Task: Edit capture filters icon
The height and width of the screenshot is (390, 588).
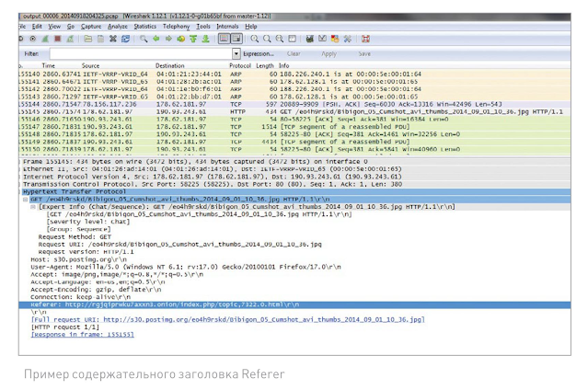Action: pyautogui.click(x=310, y=39)
